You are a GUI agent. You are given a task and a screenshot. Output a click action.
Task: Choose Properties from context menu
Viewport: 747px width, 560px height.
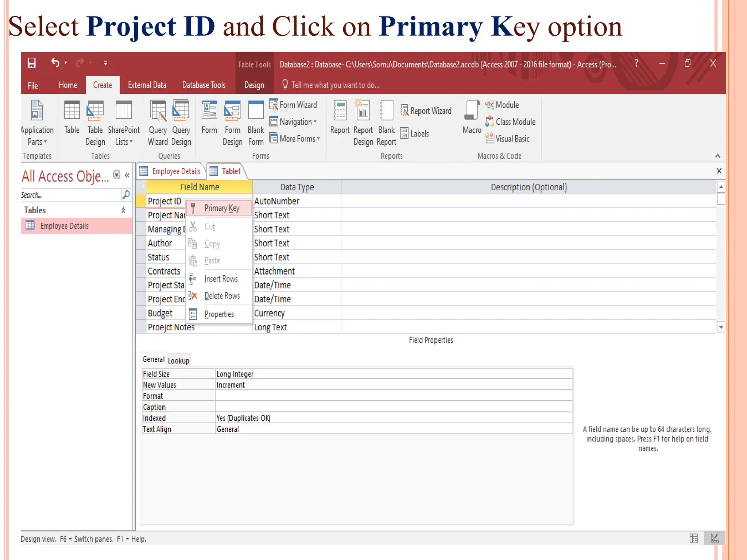[x=219, y=314]
